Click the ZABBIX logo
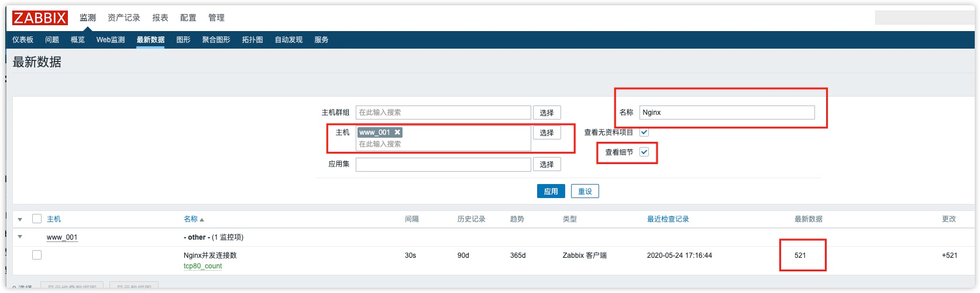This screenshot has width=980, height=293. tap(40, 18)
